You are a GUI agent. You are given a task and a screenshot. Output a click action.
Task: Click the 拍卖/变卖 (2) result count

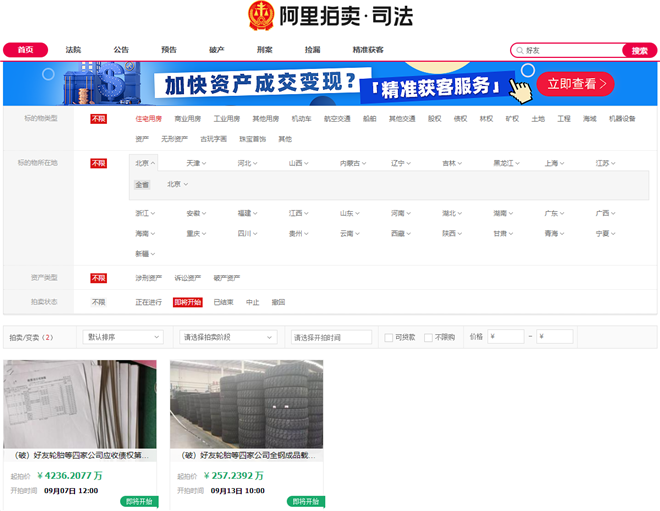point(32,338)
